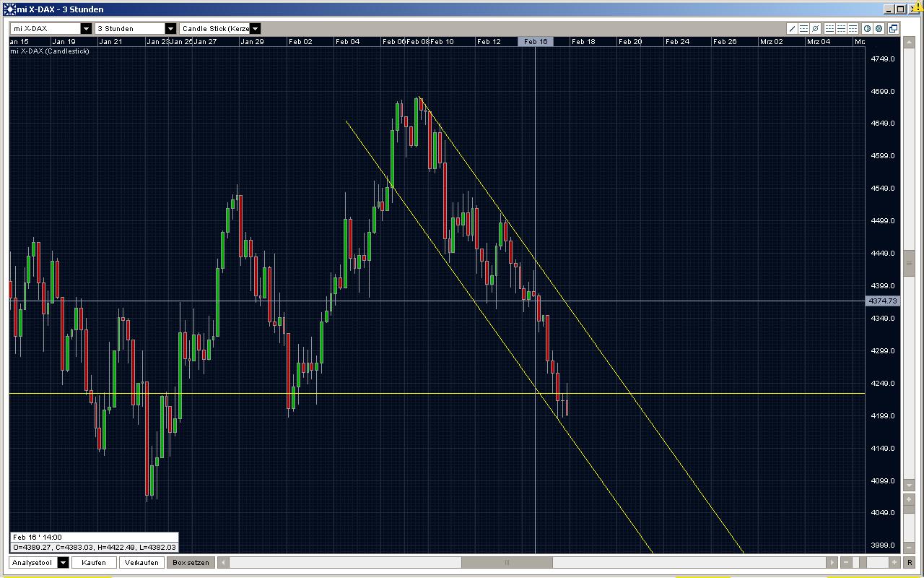Select the light octagon fill icon

pos(868,29)
